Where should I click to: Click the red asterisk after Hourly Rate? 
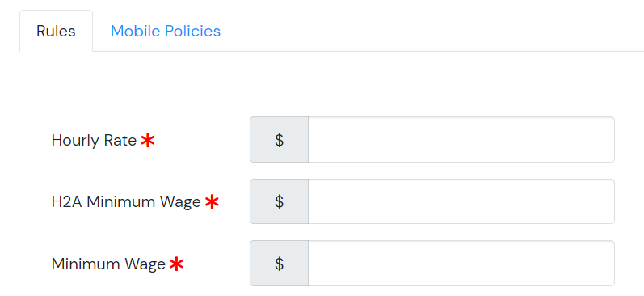click(x=147, y=141)
